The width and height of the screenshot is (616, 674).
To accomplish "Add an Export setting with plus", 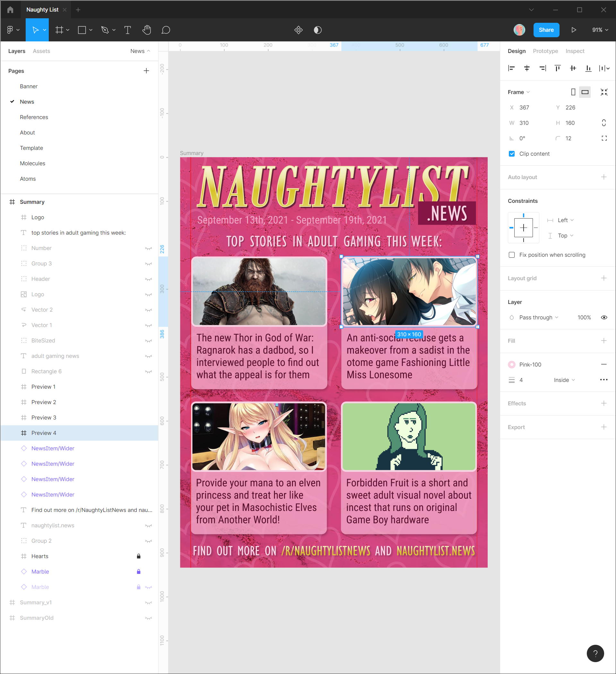I will pyautogui.click(x=603, y=427).
